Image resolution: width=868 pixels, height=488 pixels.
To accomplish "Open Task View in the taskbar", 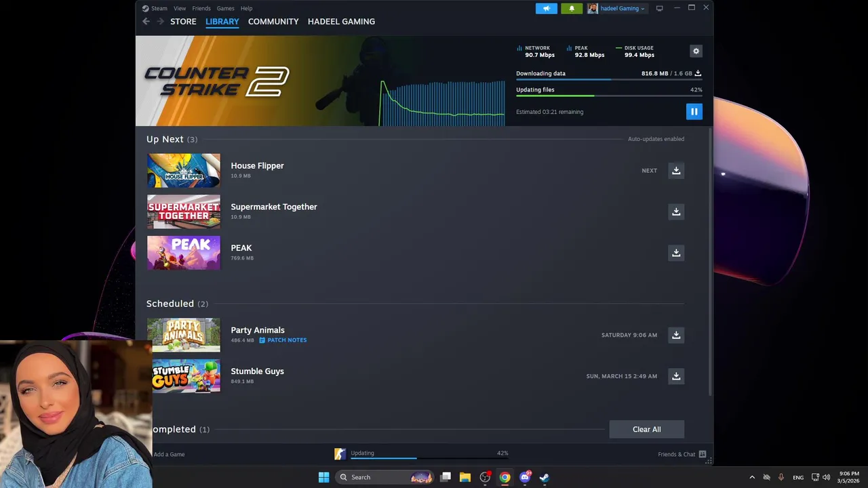I will pos(446,477).
